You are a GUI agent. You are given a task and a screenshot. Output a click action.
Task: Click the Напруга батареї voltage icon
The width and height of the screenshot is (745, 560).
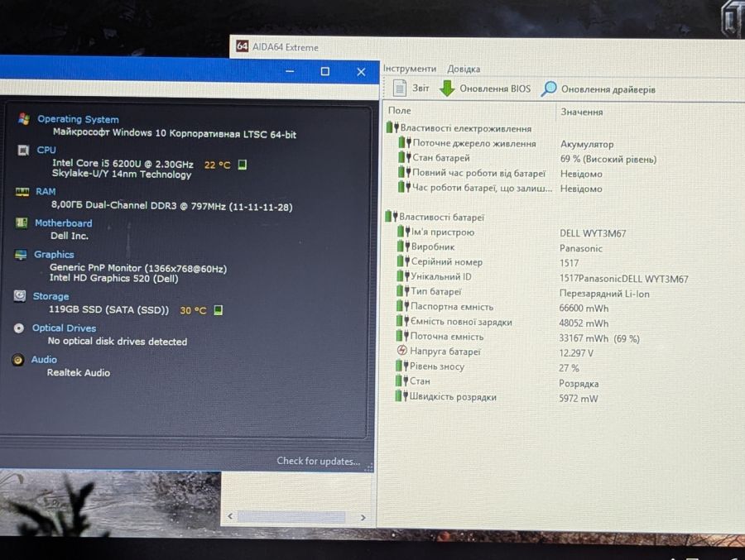coord(402,351)
